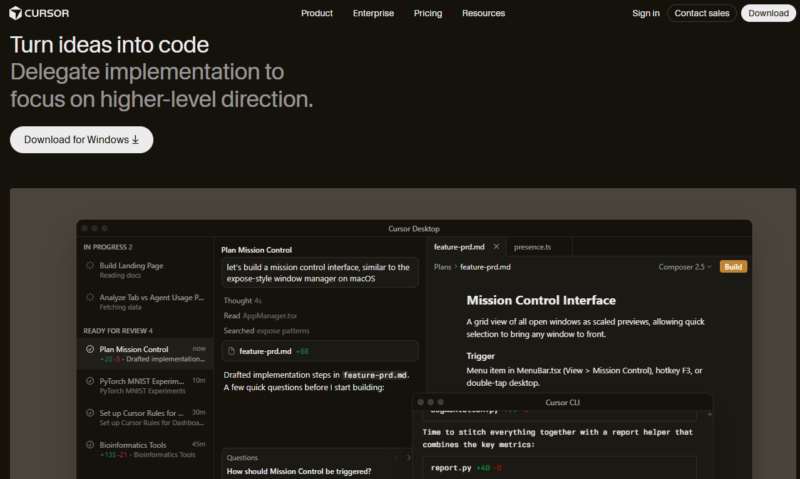Click file icon in feature-prd.md card
The width and height of the screenshot is (800, 479).
click(231, 351)
